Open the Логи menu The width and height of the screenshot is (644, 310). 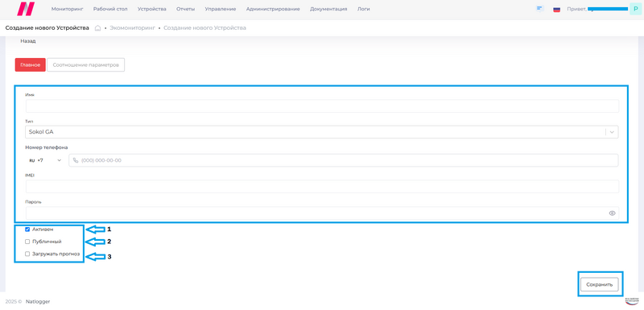364,9
